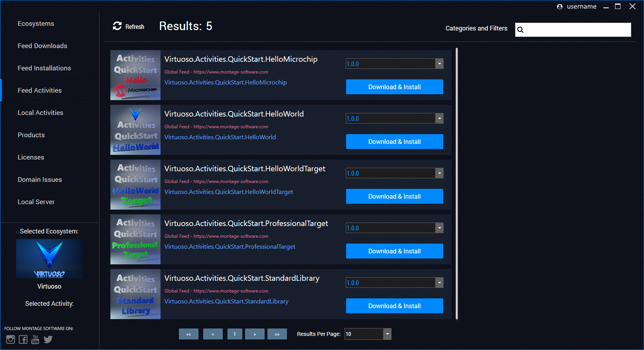Select the HelloMicrochip activity thumbnail
644x350 pixels.
click(135, 75)
